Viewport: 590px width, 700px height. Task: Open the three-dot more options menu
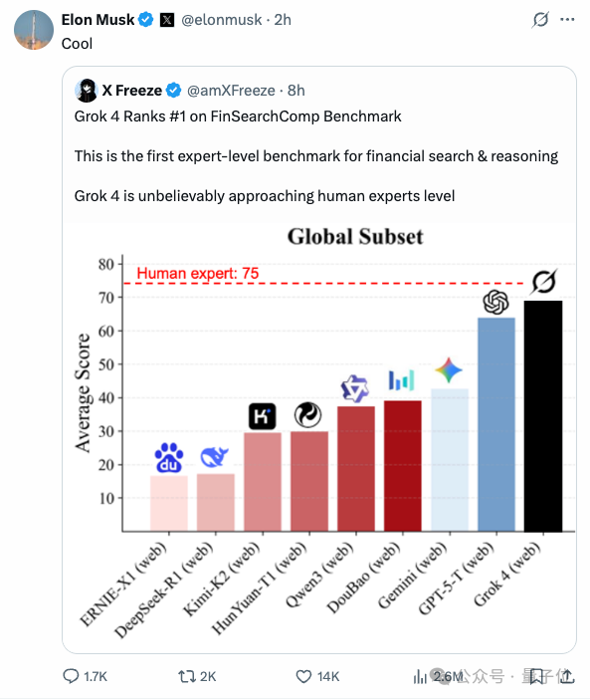(x=567, y=20)
